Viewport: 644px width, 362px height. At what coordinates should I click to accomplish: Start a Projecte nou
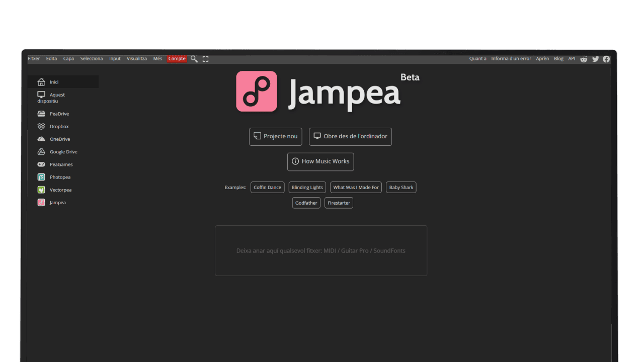point(275,136)
